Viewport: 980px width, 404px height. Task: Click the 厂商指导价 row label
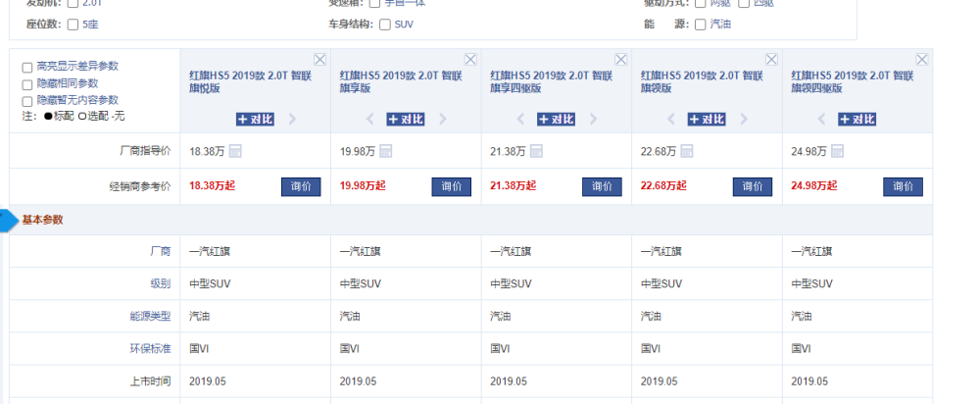[x=146, y=151]
